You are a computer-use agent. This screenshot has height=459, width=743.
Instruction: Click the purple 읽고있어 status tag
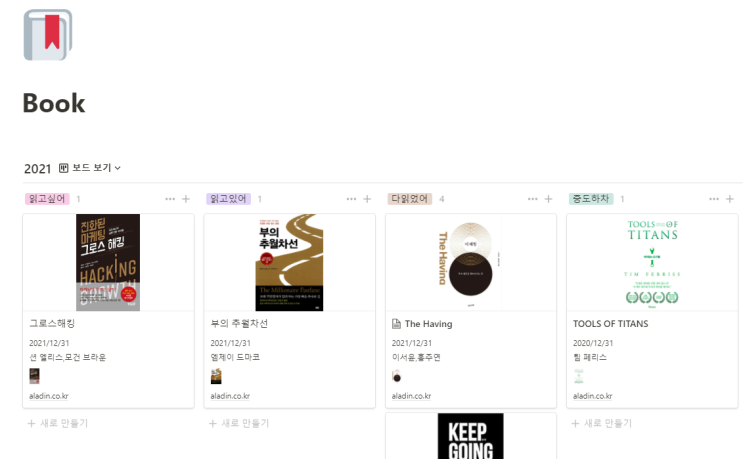pyautogui.click(x=228, y=199)
